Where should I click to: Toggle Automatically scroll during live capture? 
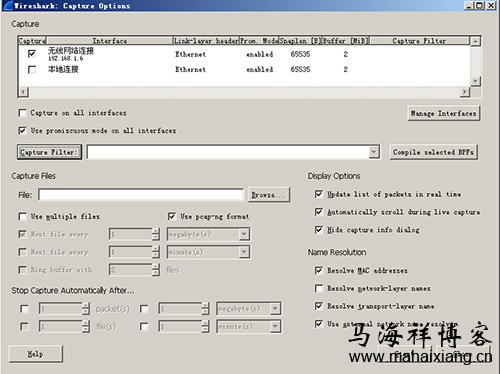click(319, 212)
